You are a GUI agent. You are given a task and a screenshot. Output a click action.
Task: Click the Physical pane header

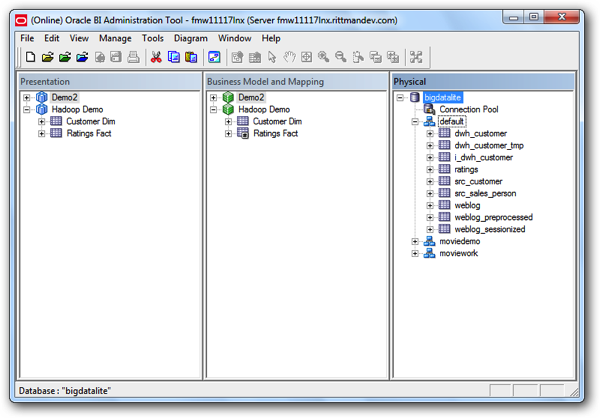(484, 82)
